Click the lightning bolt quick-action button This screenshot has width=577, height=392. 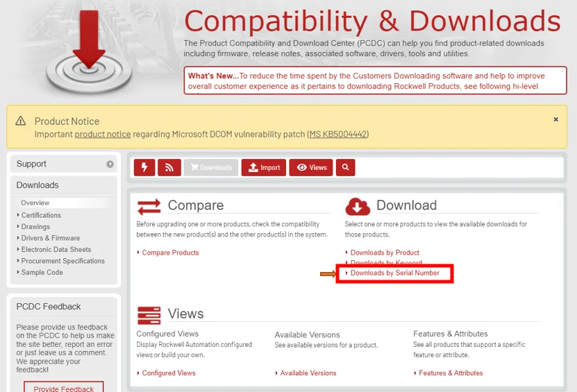click(x=144, y=167)
